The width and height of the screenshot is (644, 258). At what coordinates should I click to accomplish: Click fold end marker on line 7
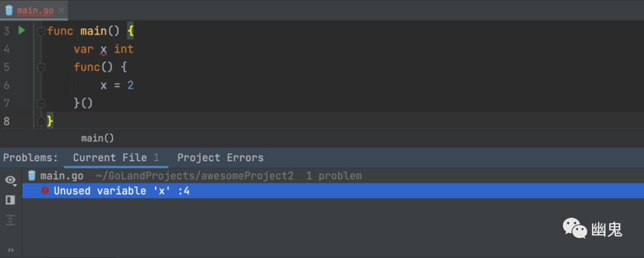tap(41, 103)
